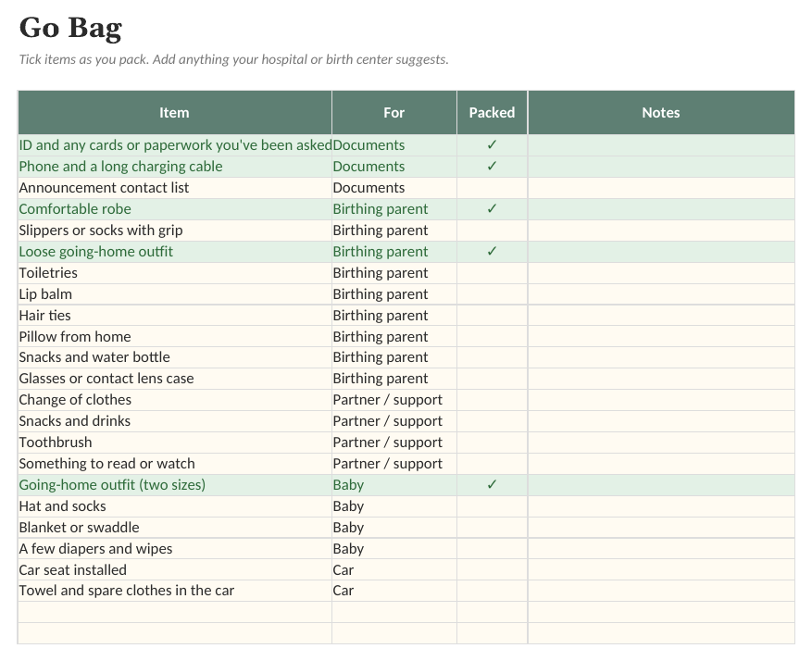
Task: Toggle Packed checkmark for Going-home outfit (two sizes)
Action: tap(492, 485)
